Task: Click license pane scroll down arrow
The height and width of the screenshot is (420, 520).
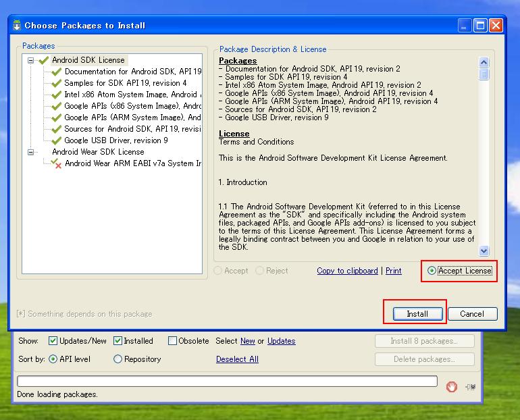Action: [484, 251]
